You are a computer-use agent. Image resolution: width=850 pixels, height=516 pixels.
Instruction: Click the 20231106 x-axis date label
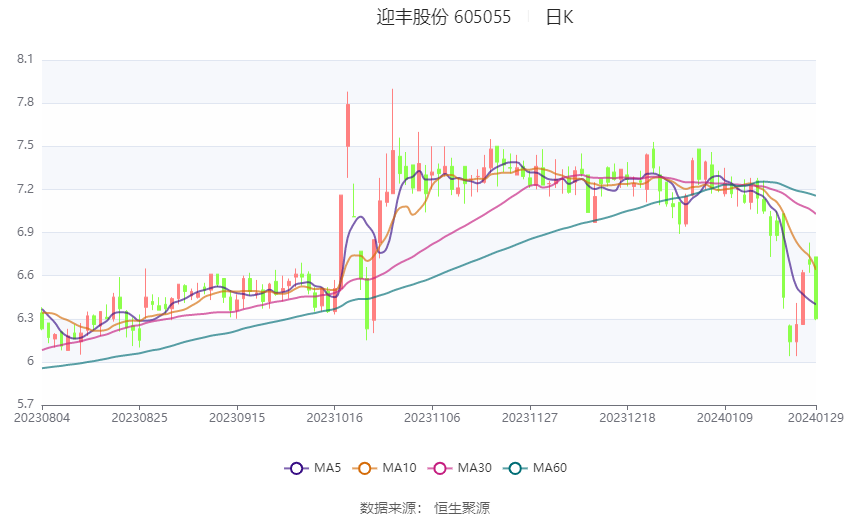(x=432, y=418)
